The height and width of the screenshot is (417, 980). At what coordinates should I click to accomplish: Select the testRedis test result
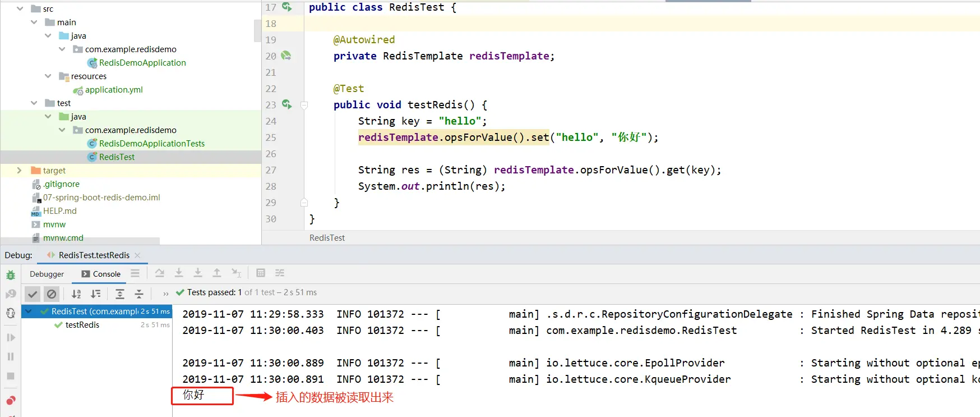coord(82,325)
